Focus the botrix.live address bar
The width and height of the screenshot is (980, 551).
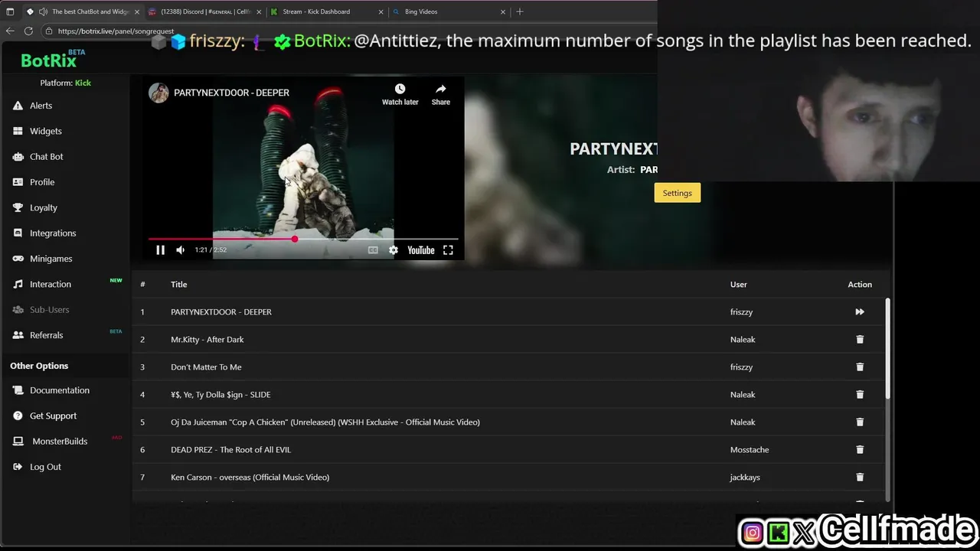point(115,31)
